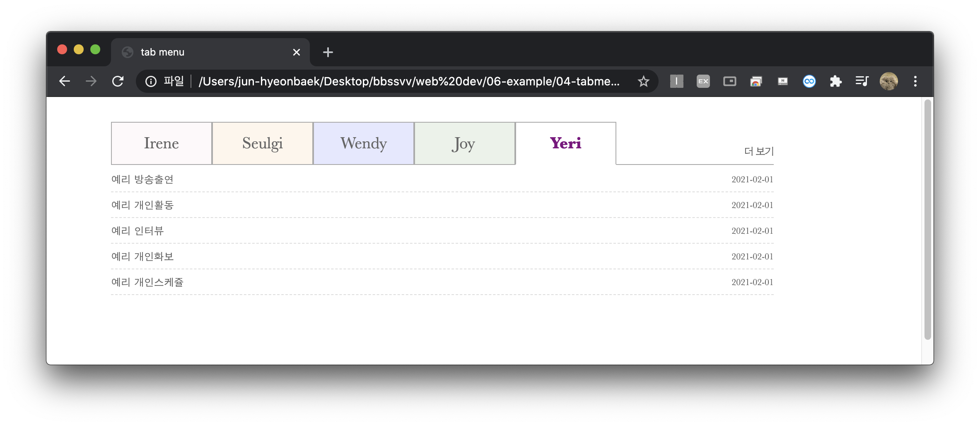The width and height of the screenshot is (980, 426).
Task: Open the '예리 개인스케줄' list item
Action: point(147,282)
